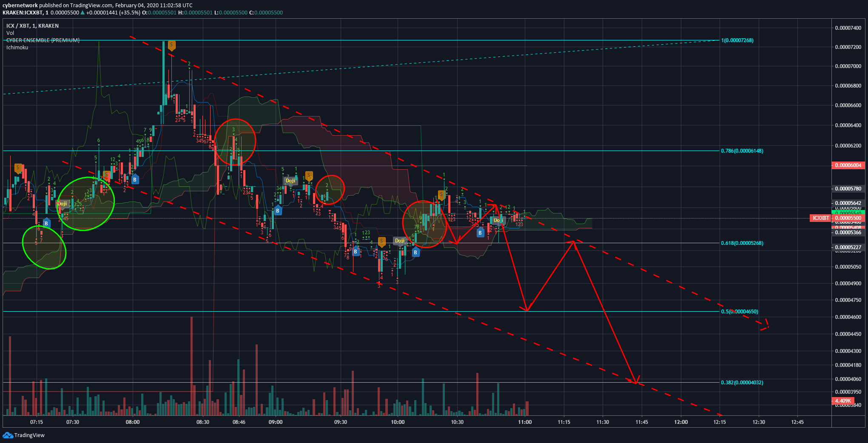Click the Doji label near 10:00
Image resolution: width=868 pixels, height=443 pixels.
point(400,241)
